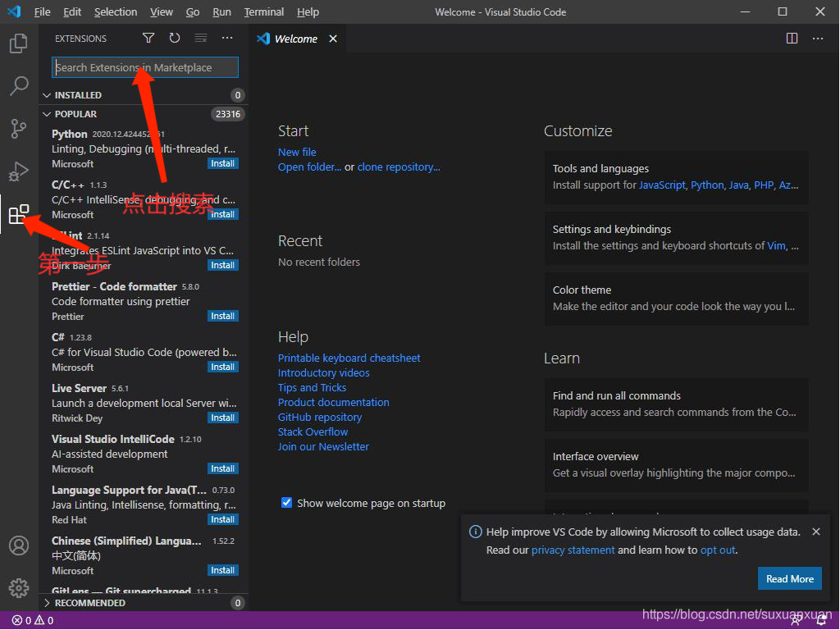Open Stack Overflow link
This screenshot has width=840, height=630.
(x=313, y=431)
